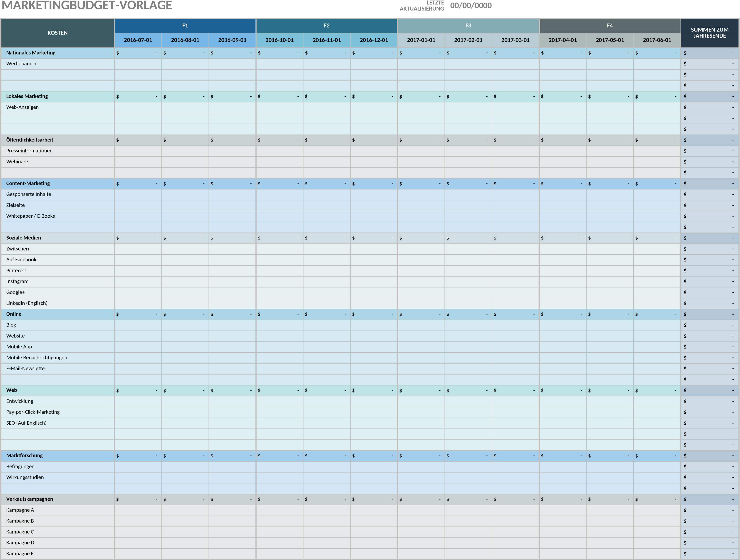
Task: Select the Website cell
Action: tap(57, 336)
